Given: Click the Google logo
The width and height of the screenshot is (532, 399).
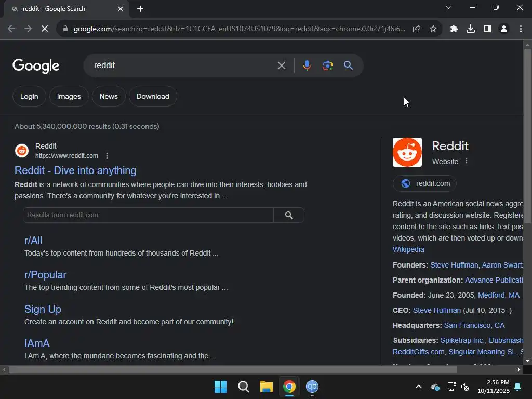Looking at the screenshot, I should 36,66.
